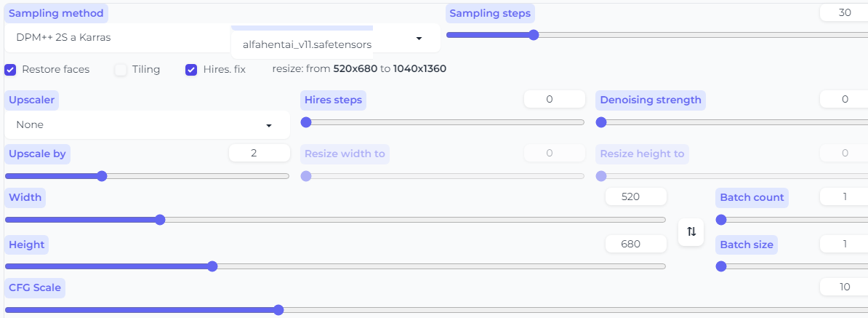Click the Sampling steps slider handle
The image size is (868, 318).
pos(534,35)
